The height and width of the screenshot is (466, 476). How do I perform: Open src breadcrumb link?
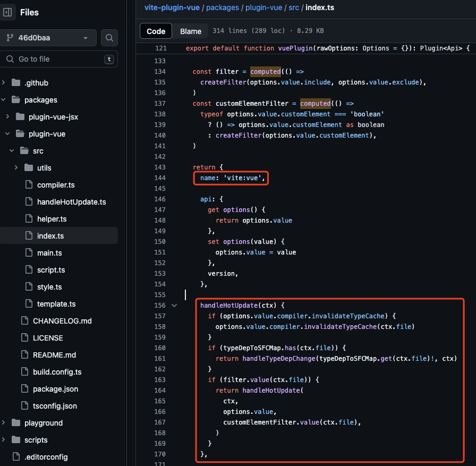pos(294,7)
